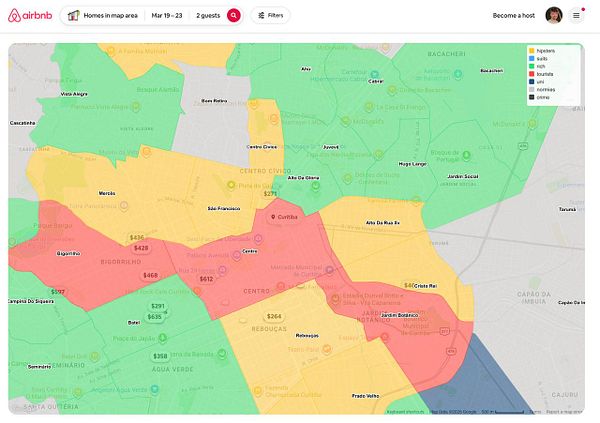This screenshot has height=423, width=600.
Task: Click the Become a host link
Action: click(x=514, y=16)
